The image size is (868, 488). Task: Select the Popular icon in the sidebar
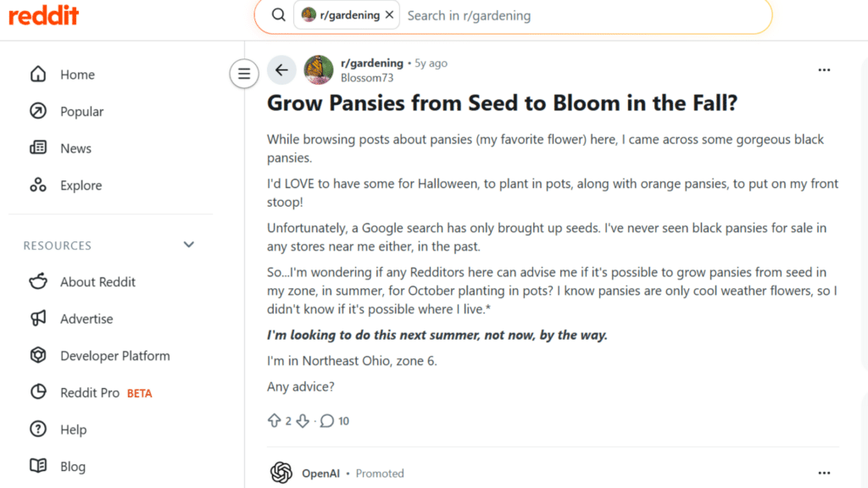click(x=38, y=111)
